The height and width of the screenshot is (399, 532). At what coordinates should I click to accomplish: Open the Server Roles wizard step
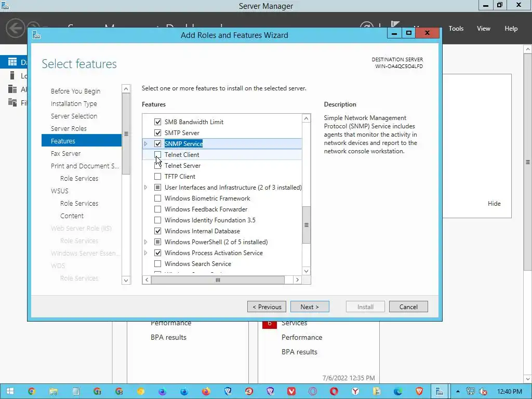pos(69,129)
